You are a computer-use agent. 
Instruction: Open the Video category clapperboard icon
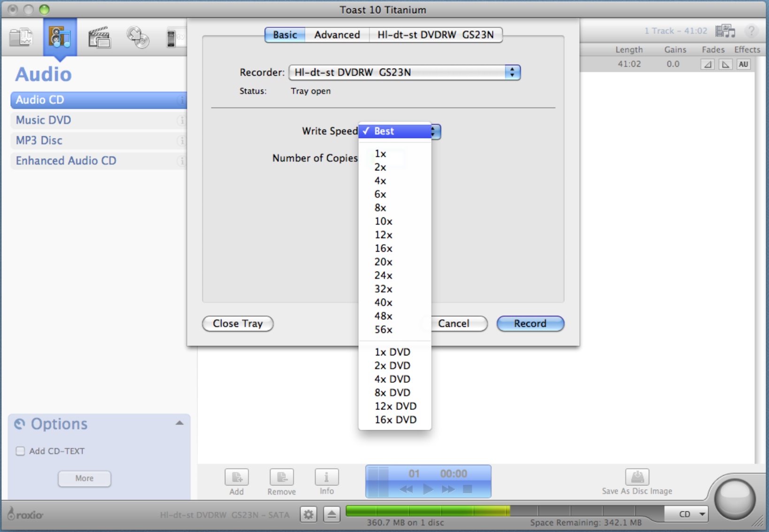tap(99, 38)
